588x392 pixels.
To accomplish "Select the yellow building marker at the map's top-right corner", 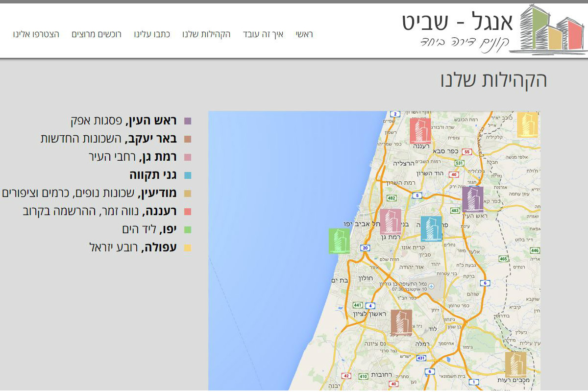I will (528, 125).
